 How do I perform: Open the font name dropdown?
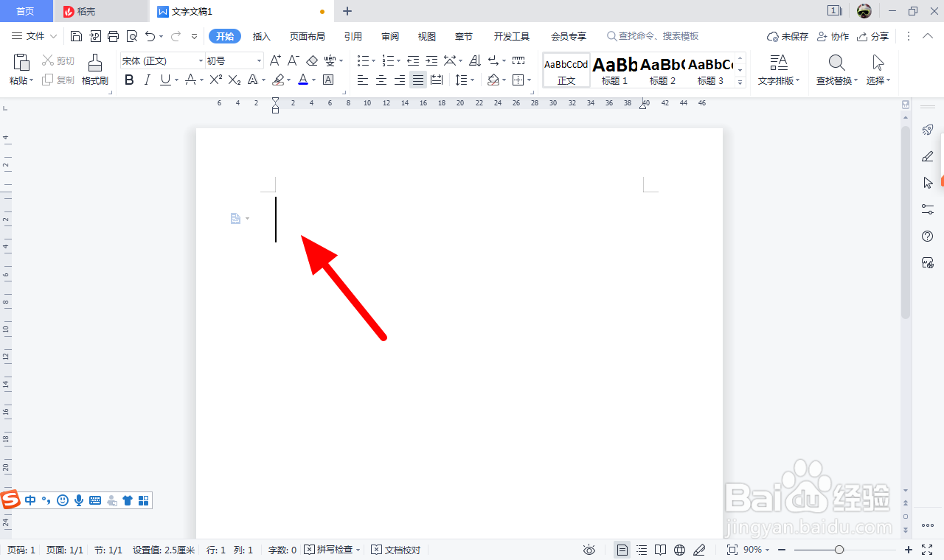coord(201,60)
